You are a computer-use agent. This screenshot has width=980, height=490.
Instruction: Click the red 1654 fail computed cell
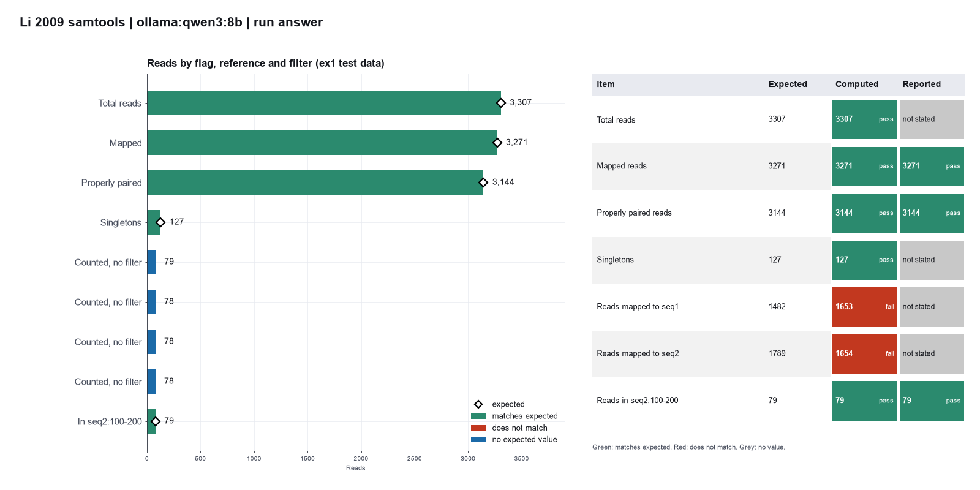864,353
